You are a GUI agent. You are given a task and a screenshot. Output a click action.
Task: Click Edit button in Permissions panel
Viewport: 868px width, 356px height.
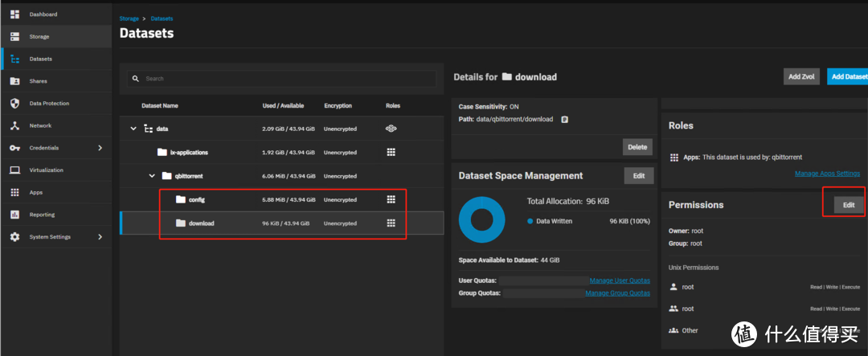click(x=848, y=205)
